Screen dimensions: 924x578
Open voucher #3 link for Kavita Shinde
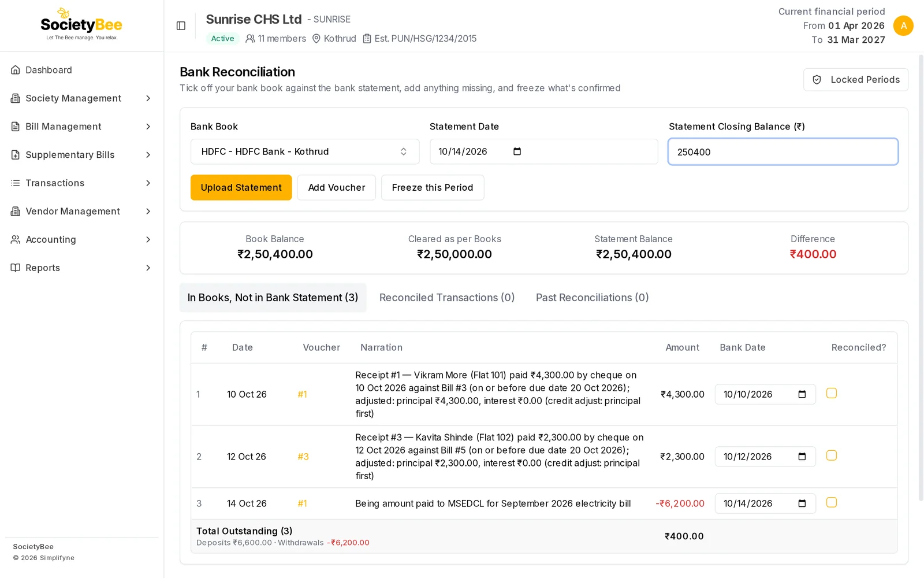[x=303, y=457]
